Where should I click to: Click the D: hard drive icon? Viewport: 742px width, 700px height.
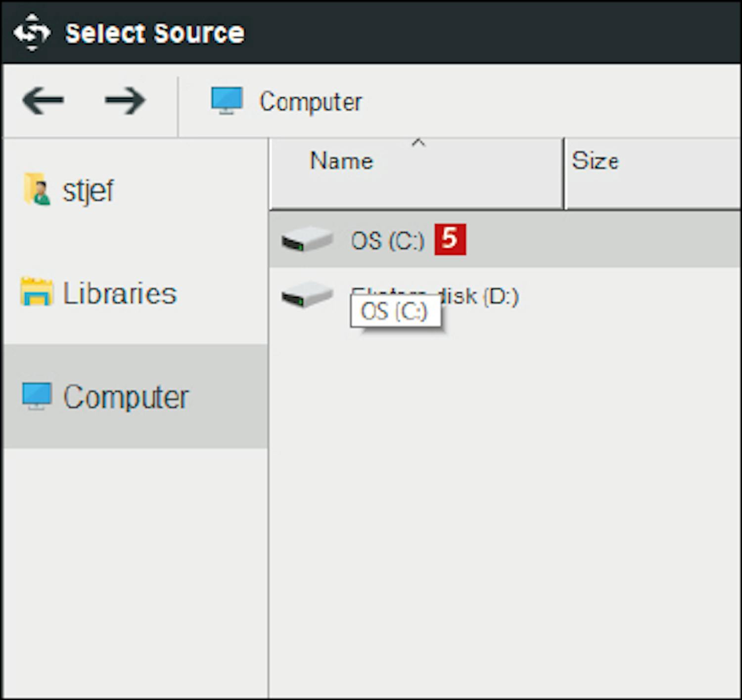[x=307, y=295]
